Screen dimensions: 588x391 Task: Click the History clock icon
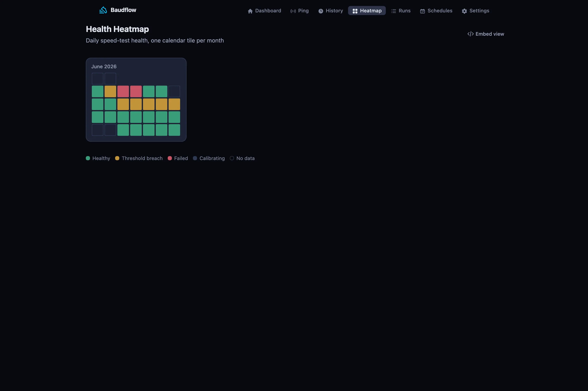pyautogui.click(x=321, y=11)
